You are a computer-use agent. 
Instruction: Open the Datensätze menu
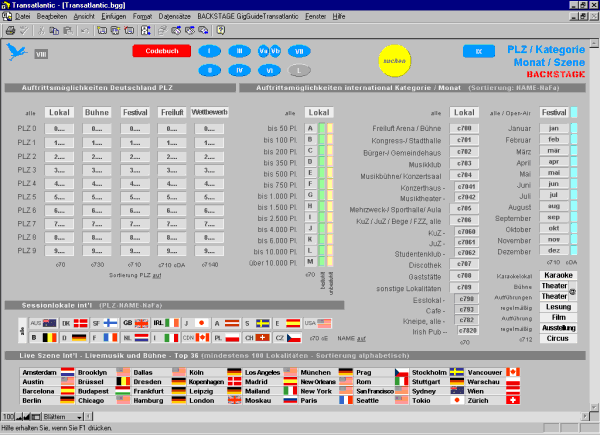(x=174, y=18)
